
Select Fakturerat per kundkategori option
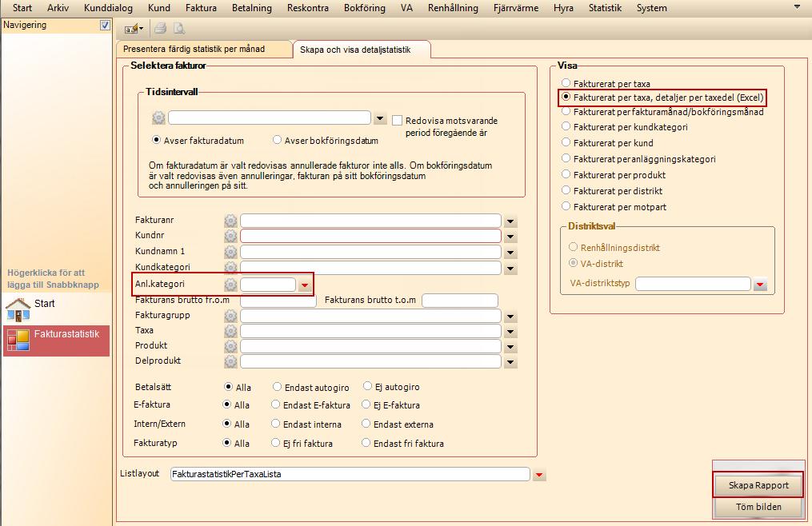point(566,126)
